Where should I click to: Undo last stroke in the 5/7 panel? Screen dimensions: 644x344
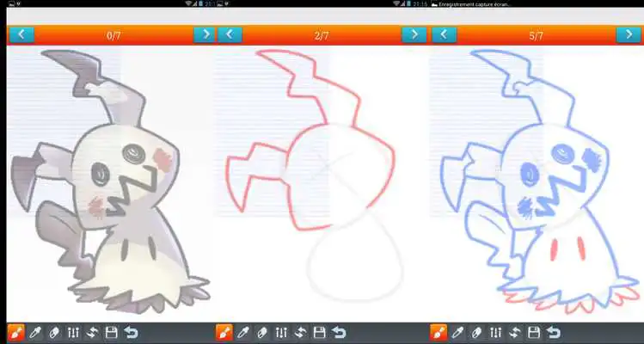pyautogui.click(x=553, y=332)
